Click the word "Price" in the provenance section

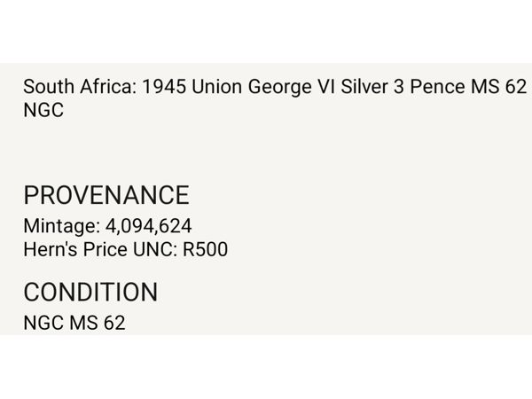tap(103, 250)
